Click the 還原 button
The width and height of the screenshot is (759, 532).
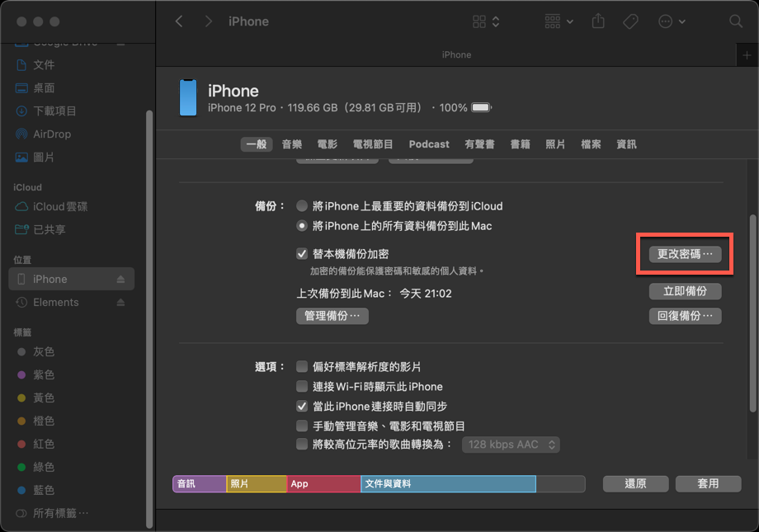(635, 483)
